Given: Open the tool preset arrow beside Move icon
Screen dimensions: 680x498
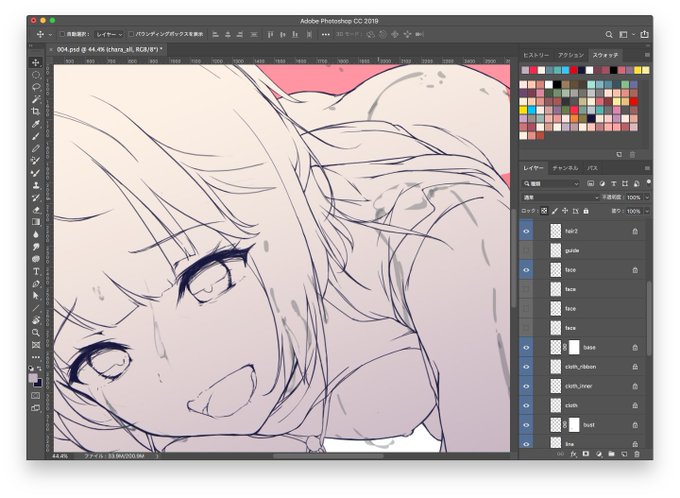Looking at the screenshot, I should tap(50, 34).
